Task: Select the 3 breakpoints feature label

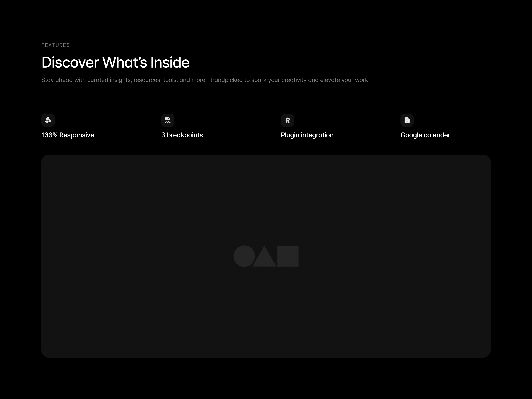Action: [x=182, y=135]
